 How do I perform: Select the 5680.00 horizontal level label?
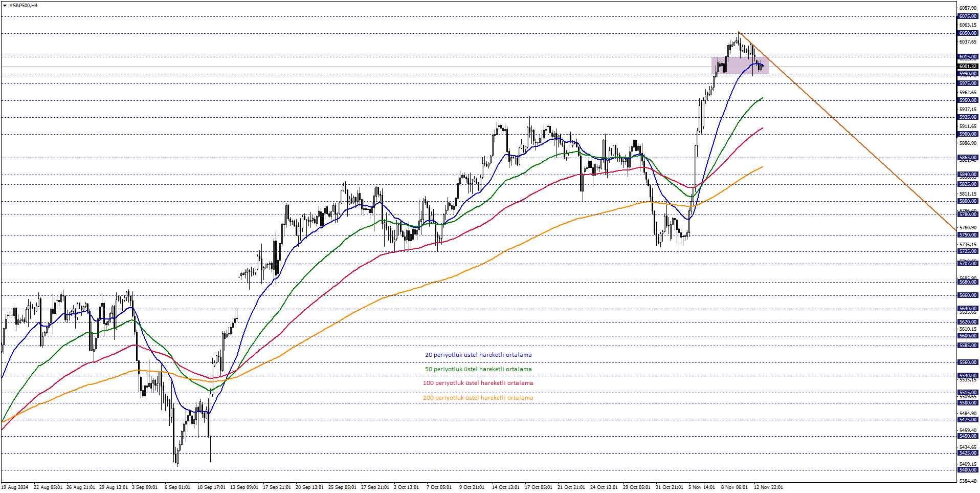[968, 282]
